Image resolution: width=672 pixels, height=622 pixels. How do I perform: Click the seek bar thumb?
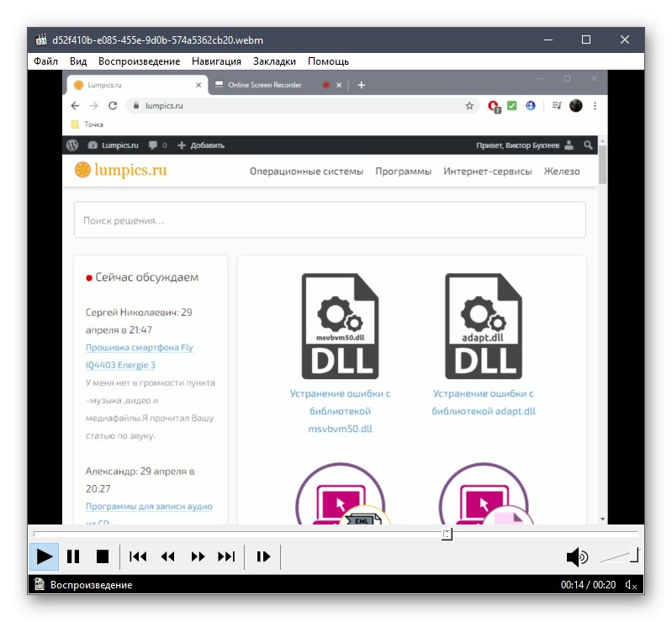447,535
